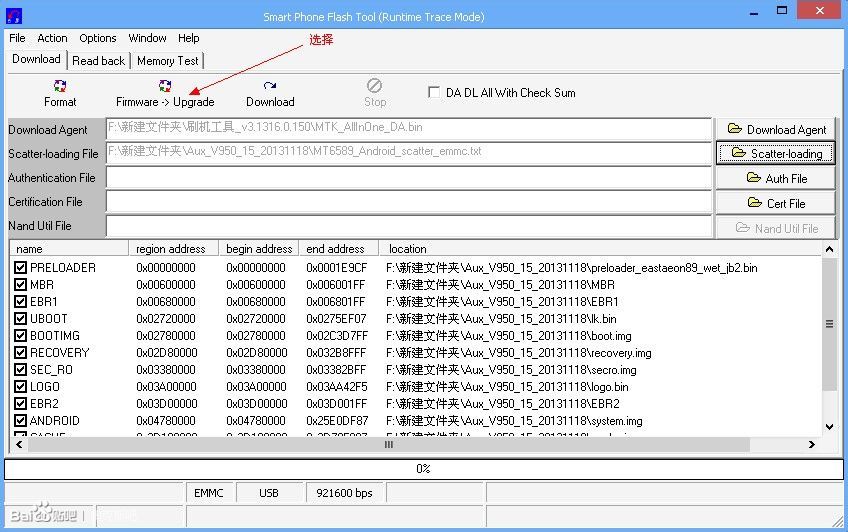Open the Download Agent folder browse button
The image size is (848, 532).
[776, 129]
